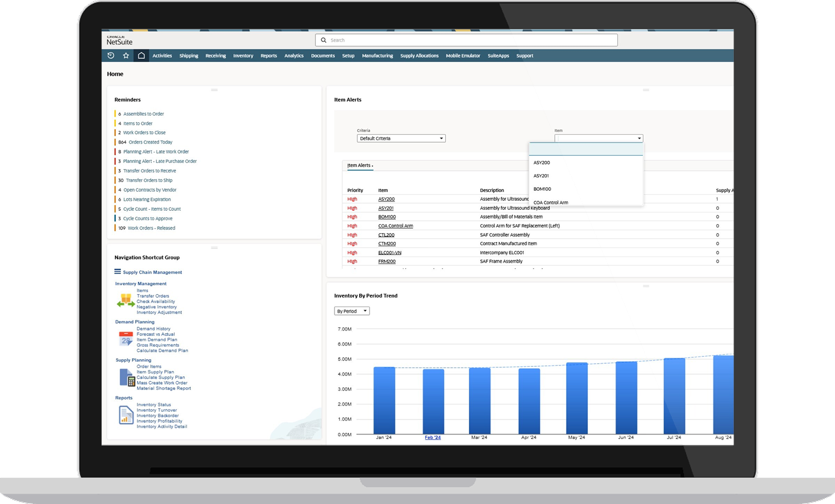Click the Check Availability shortcut
This screenshot has height=504, width=835.
[156, 302]
